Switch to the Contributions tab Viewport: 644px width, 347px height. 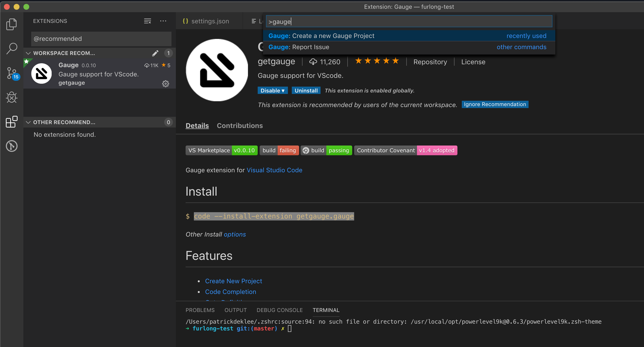(x=239, y=125)
